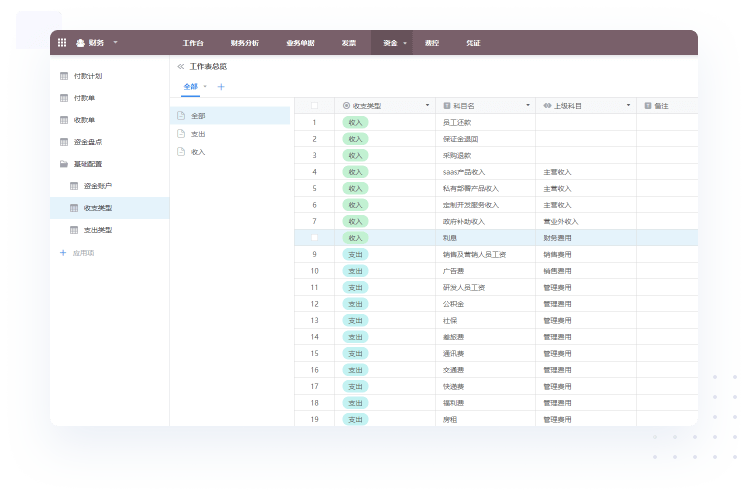This screenshot has height=496, width=748.
Task: Click the document icon beside 支出 view
Action: point(181,134)
